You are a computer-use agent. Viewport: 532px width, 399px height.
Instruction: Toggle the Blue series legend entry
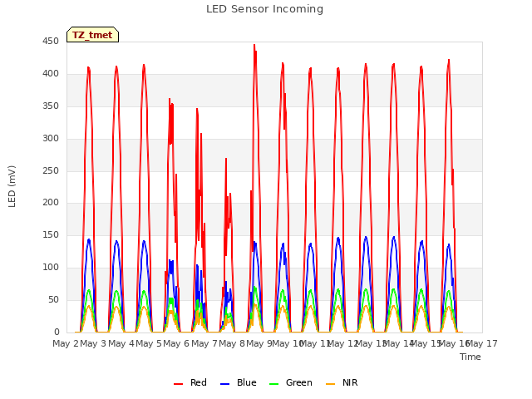239,382
